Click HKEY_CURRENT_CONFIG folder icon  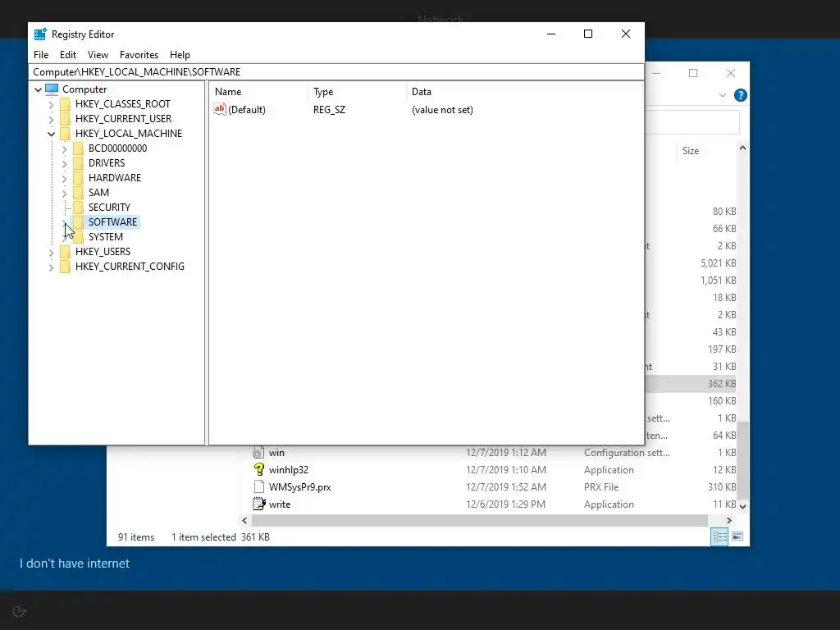(x=66, y=267)
